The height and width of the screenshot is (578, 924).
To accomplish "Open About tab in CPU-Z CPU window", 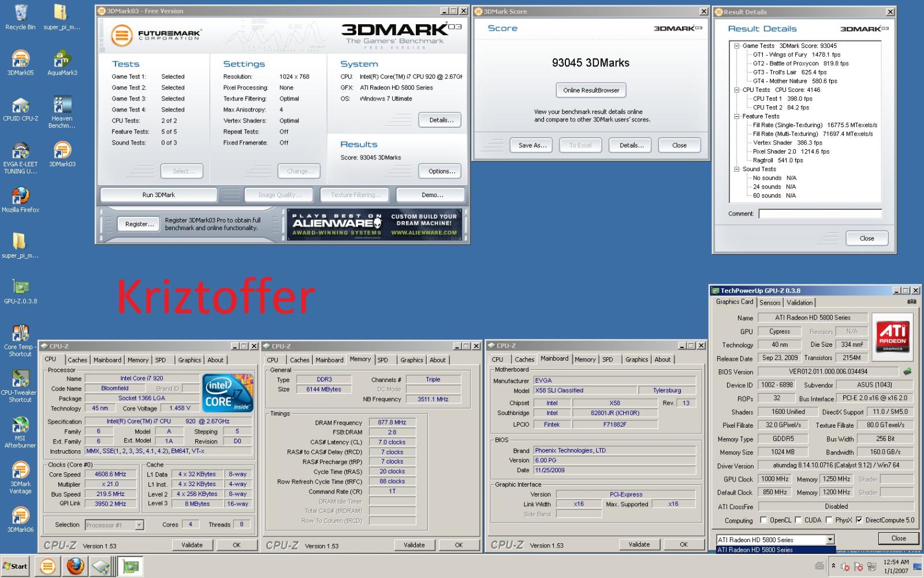I will click(x=215, y=360).
